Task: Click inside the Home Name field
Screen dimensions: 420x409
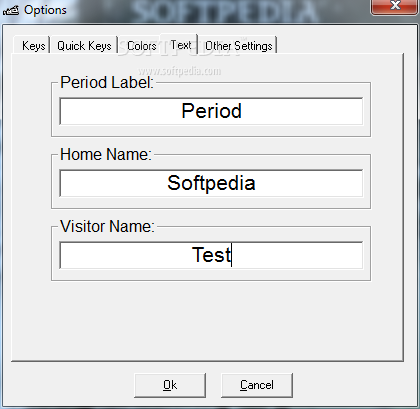Action: (x=211, y=183)
